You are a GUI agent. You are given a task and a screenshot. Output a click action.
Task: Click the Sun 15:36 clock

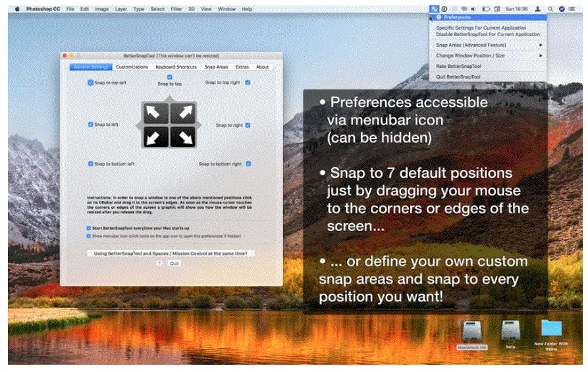(516, 9)
